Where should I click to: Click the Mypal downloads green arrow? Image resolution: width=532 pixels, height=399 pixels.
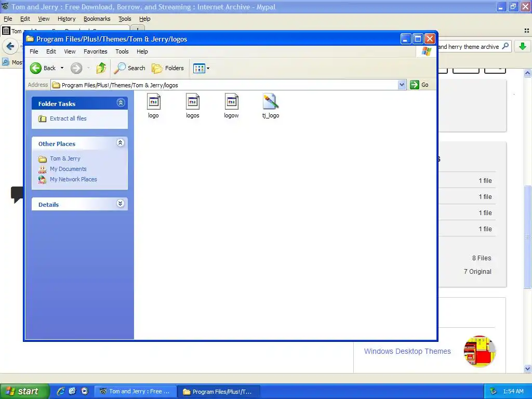coord(523,46)
